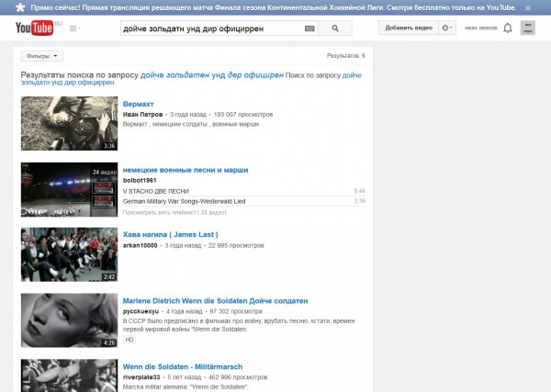Viewport: 551px width, 392px height.
Task: Open pycckuexyu channel
Action: 141,311
